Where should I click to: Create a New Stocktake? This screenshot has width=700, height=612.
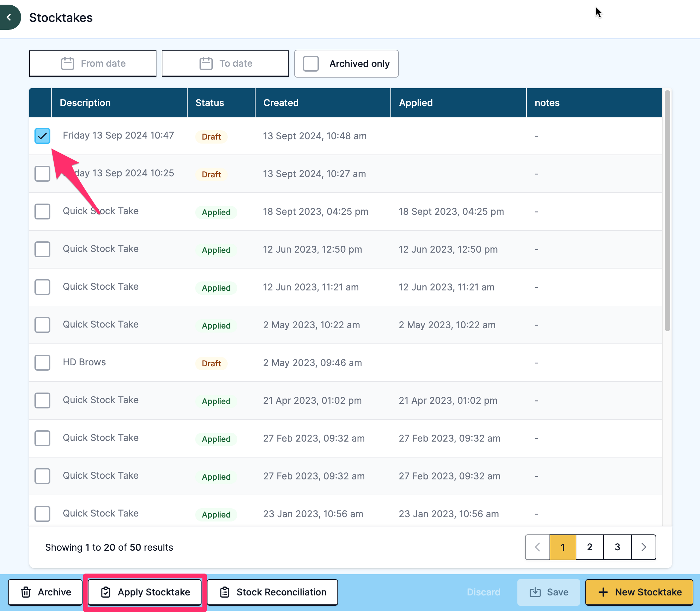click(639, 592)
